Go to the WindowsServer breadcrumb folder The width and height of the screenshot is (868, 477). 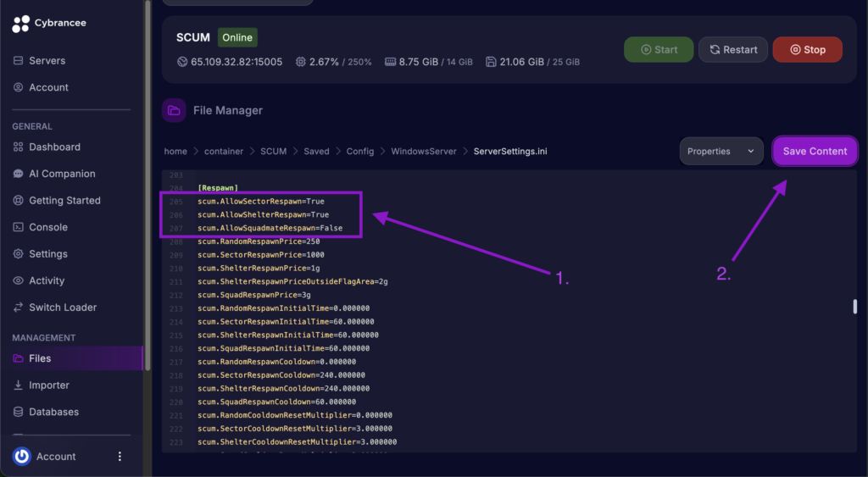click(x=424, y=151)
